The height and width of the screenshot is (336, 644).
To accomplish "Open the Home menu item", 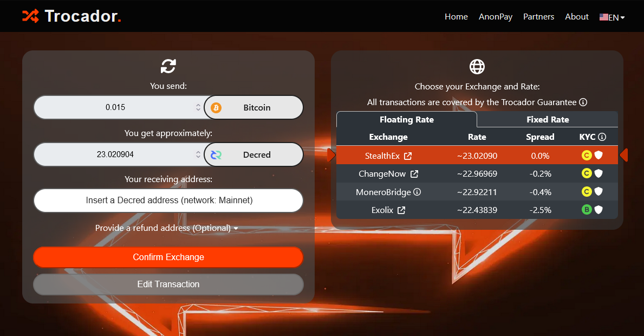I will click(456, 17).
